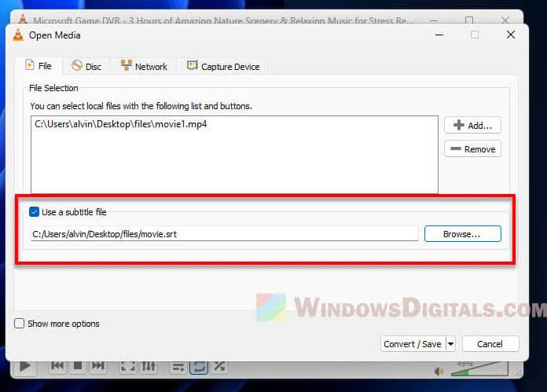The width and height of the screenshot is (547, 392).
Task: Click the subtitle file path field
Action: point(224,233)
